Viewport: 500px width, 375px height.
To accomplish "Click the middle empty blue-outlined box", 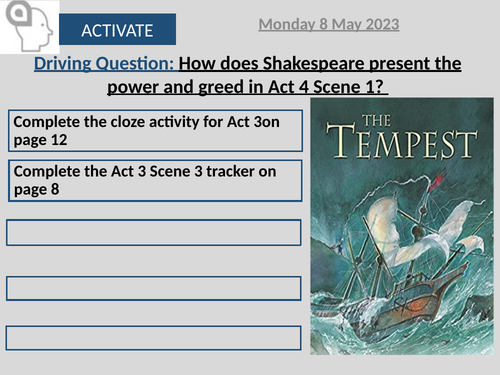I will pyautogui.click(x=154, y=288).
